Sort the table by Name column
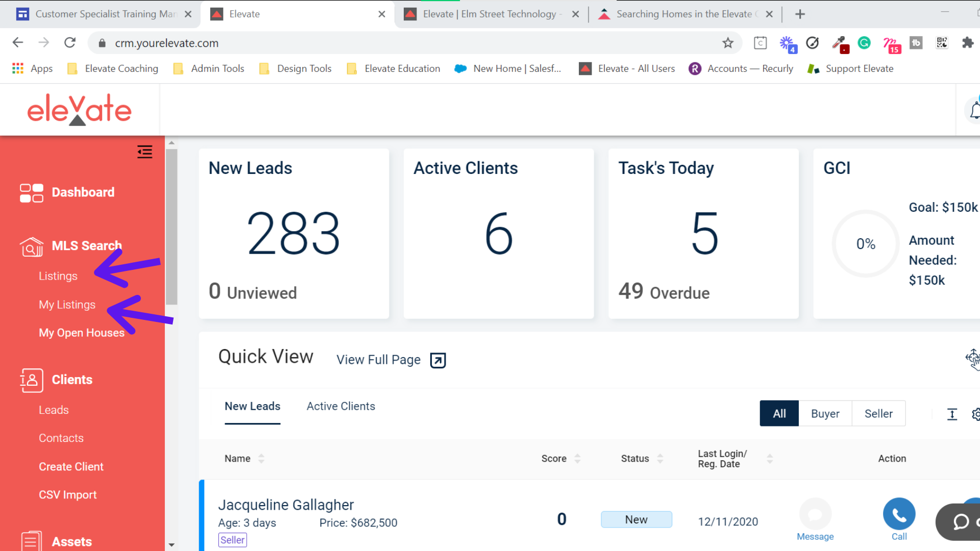The width and height of the screenshot is (980, 551). click(x=261, y=459)
